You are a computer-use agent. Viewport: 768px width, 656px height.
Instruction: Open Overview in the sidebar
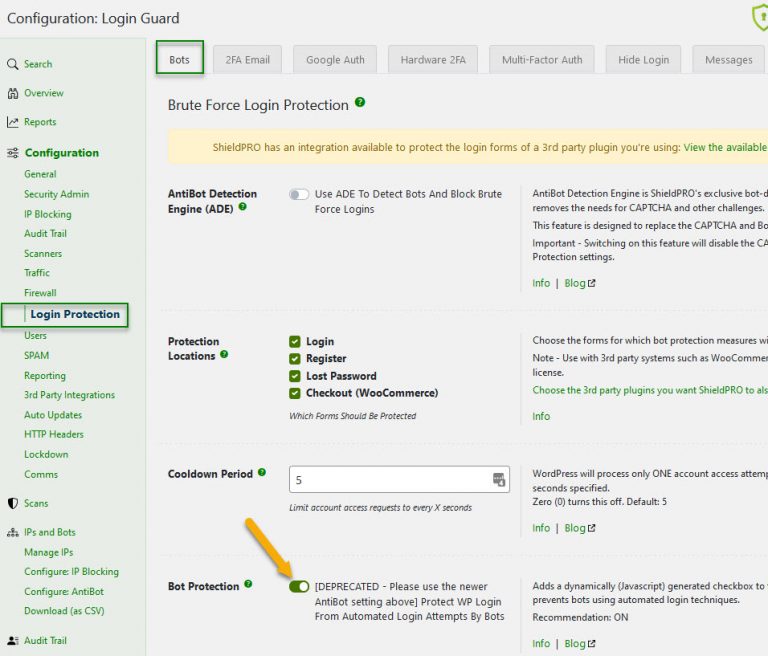pyautogui.click(x=44, y=93)
